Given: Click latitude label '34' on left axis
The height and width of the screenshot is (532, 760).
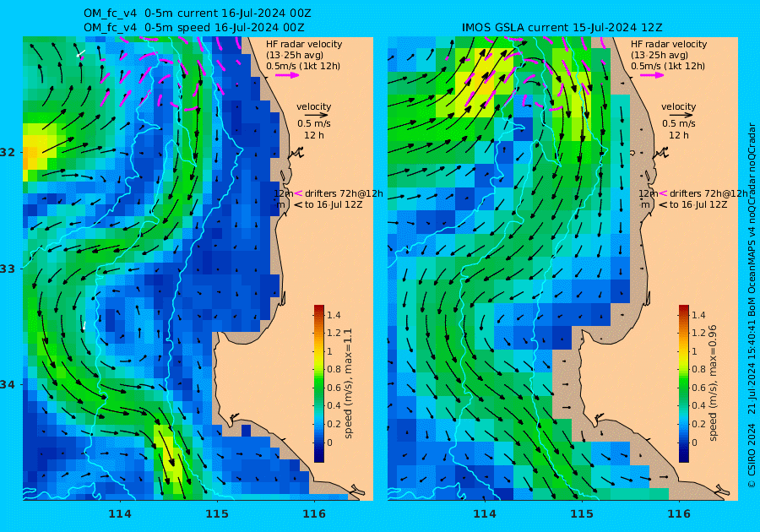Looking at the screenshot, I should [8, 385].
